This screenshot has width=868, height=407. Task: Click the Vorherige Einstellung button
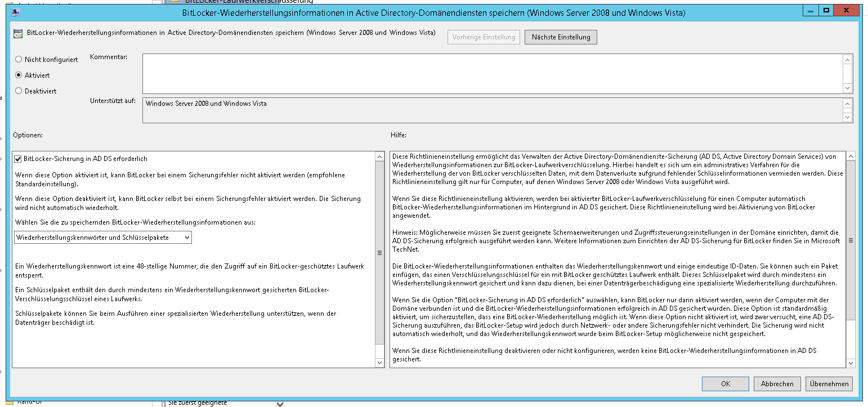point(484,37)
